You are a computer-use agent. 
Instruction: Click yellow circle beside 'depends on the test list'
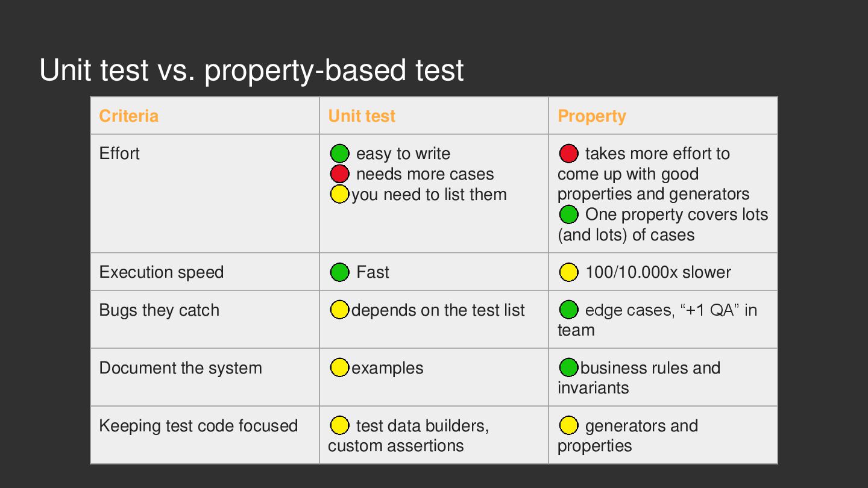340,310
